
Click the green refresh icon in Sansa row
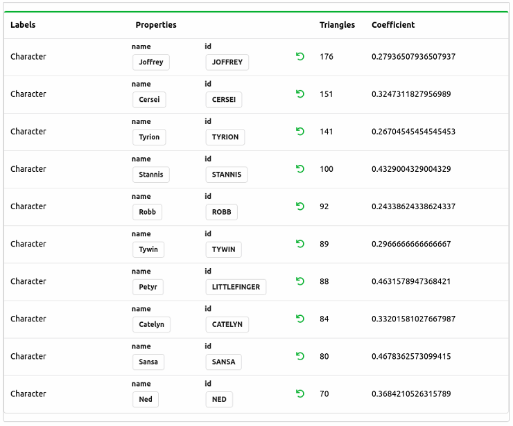click(300, 356)
